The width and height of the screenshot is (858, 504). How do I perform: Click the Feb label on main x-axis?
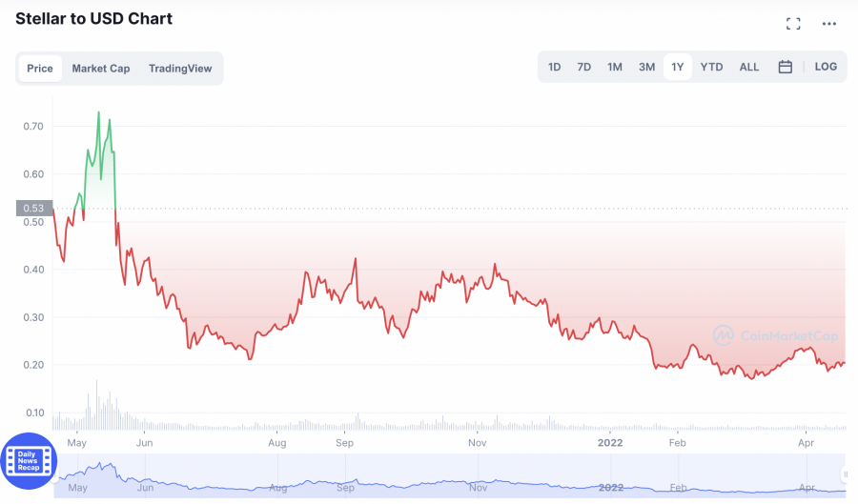point(678,443)
